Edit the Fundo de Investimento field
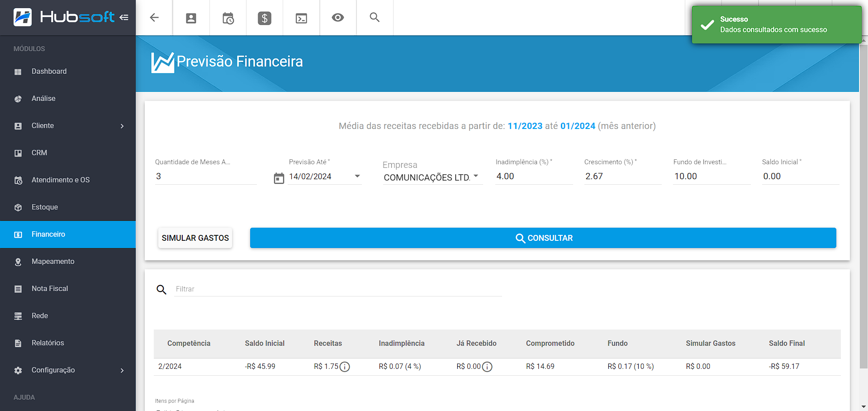Image resolution: width=868 pixels, height=411 pixels. pyautogui.click(x=712, y=177)
